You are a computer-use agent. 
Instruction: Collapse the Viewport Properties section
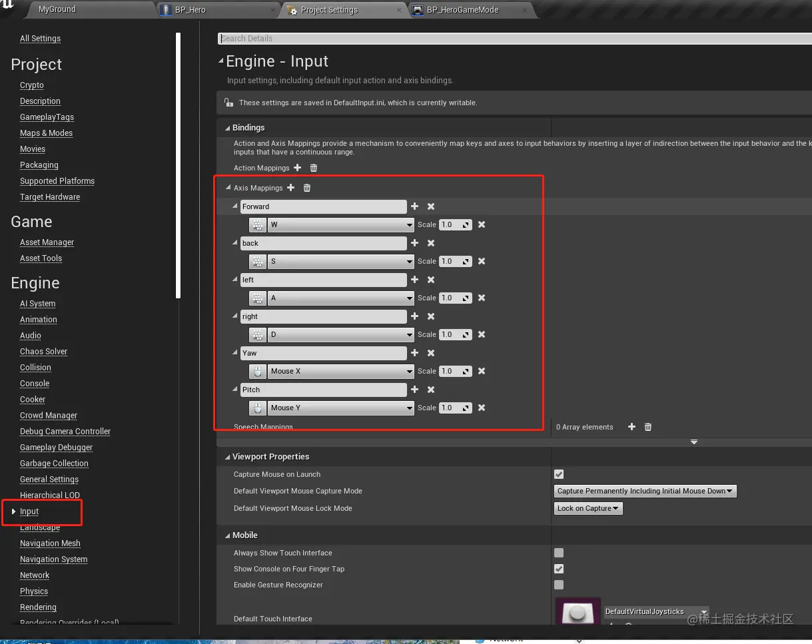pyautogui.click(x=227, y=457)
